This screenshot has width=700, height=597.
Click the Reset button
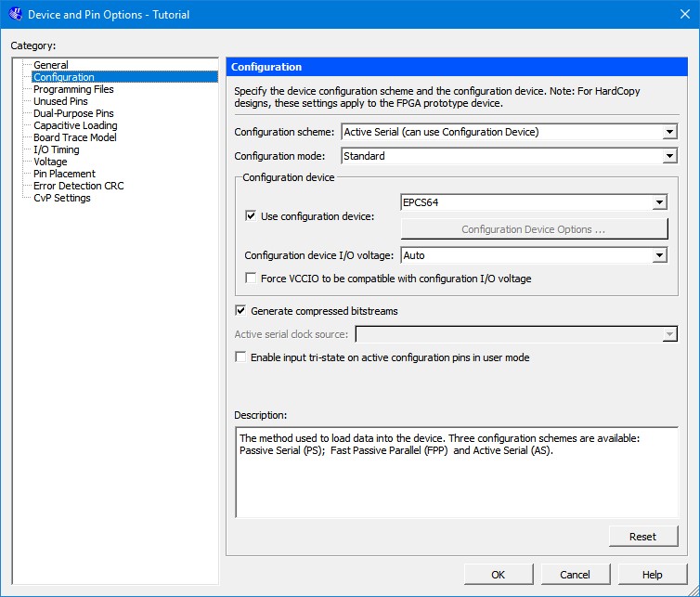[x=642, y=536]
